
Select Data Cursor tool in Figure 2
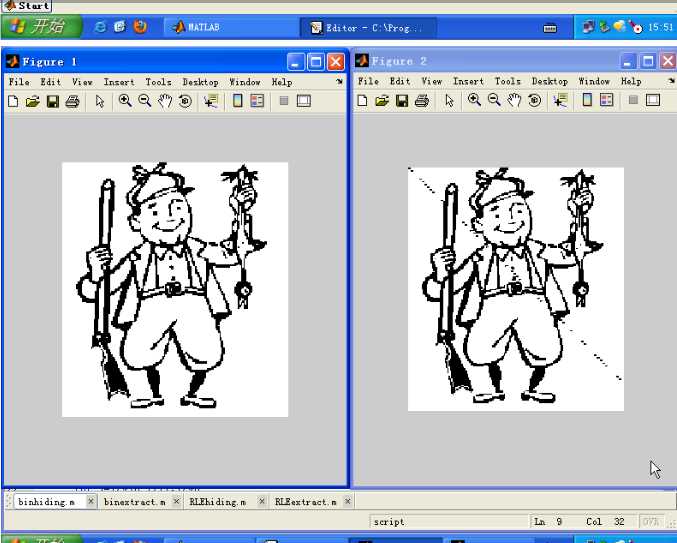point(560,100)
